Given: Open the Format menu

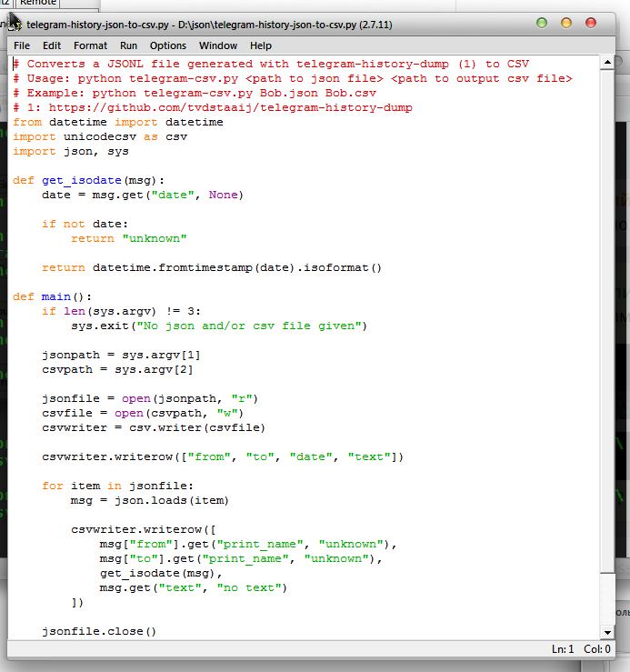Looking at the screenshot, I should click(x=90, y=45).
